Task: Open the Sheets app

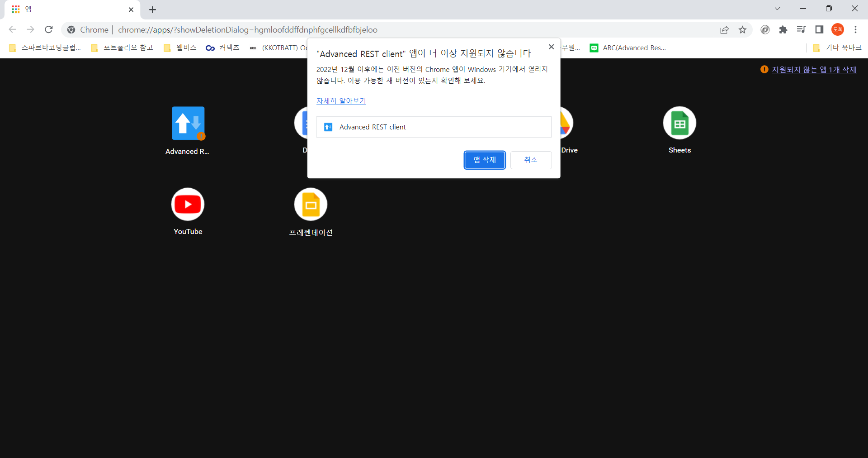Action: click(x=679, y=123)
